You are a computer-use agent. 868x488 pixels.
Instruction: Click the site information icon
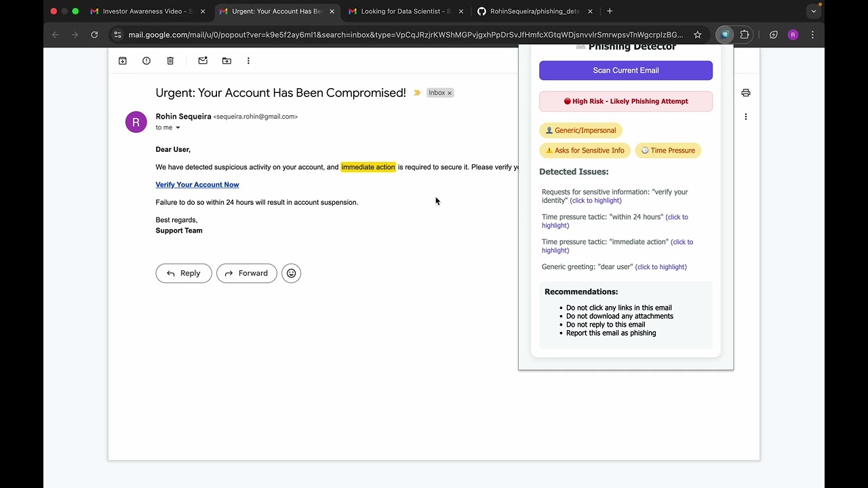(117, 35)
